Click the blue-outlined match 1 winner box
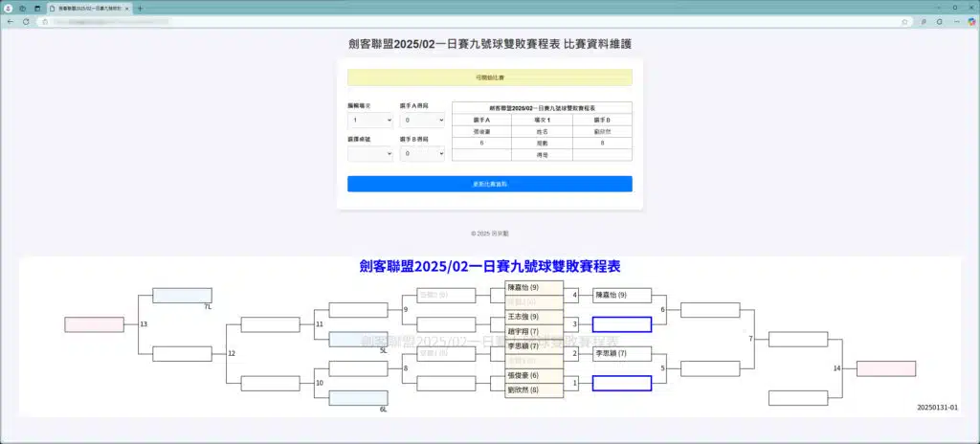The width and height of the screenshot is (980, 444). [622, 383]
